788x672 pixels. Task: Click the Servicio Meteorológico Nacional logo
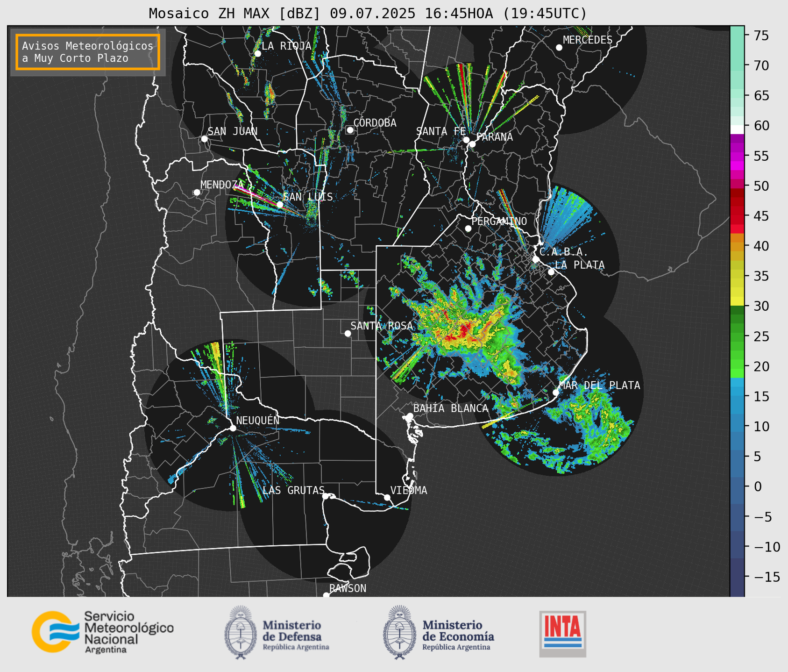103,632
